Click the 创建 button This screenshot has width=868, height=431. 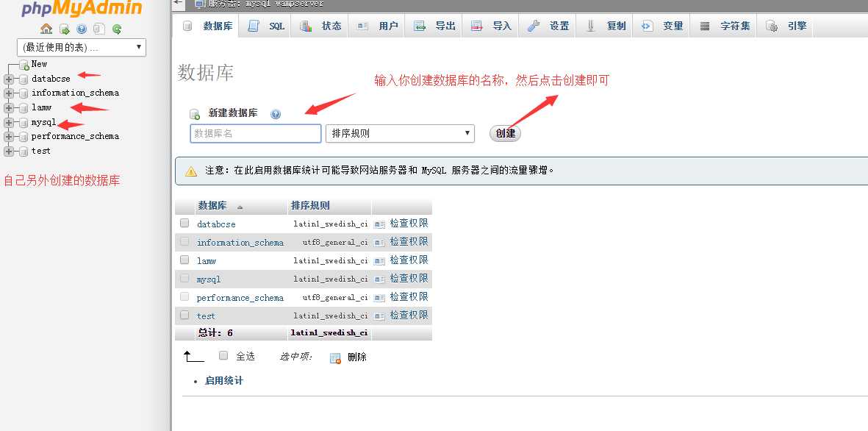[506, 134]
